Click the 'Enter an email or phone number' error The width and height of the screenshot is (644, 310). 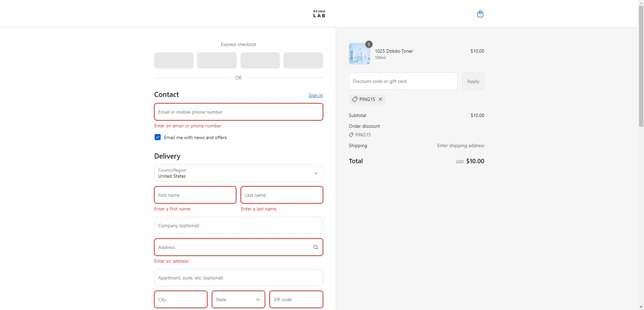(x=188, y=126)
